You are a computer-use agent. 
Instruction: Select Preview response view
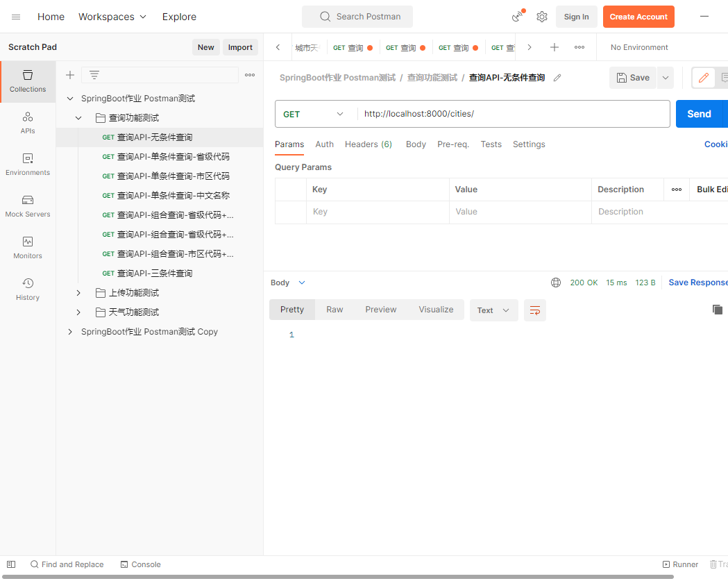(381, 310)
